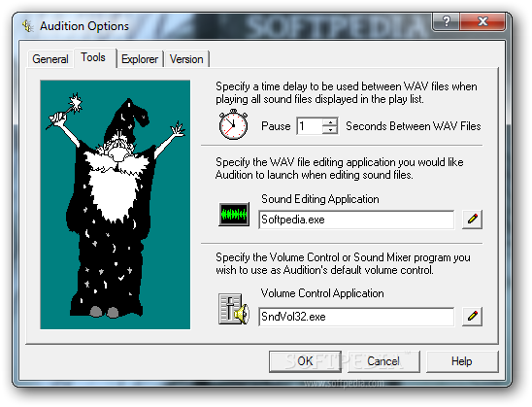Close the Audition Options dialog
Screen dimensions: 532x407
pos(482,21)
